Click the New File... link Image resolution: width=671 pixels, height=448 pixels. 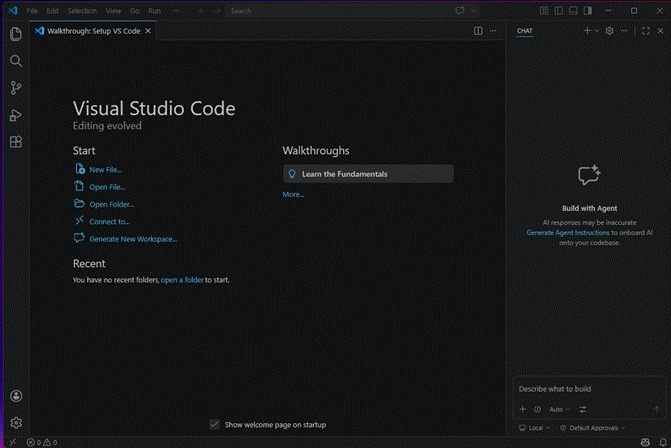[105, 170]
